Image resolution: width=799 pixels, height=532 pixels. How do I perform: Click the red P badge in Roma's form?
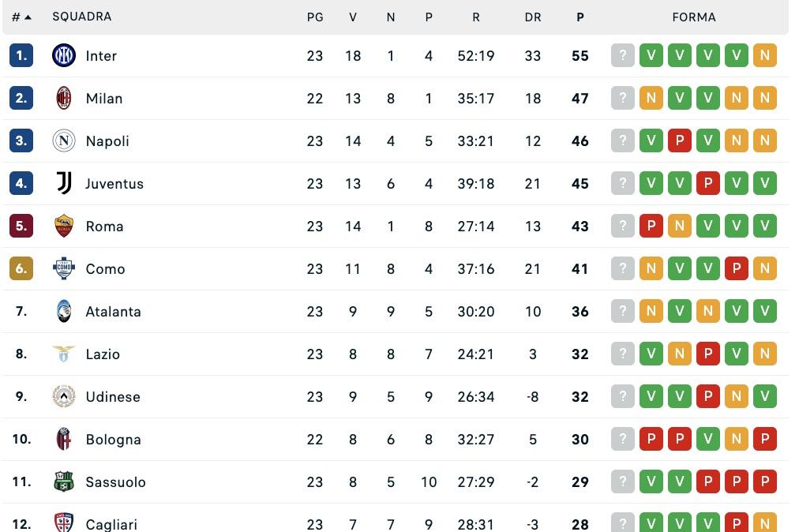pos(651,226)
